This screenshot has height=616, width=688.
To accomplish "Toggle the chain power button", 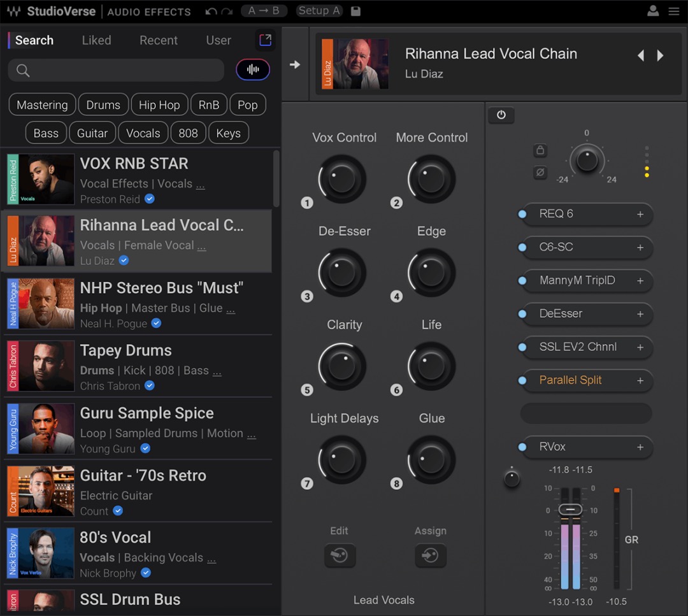I will pyautogui.click(x=501, y=115).
